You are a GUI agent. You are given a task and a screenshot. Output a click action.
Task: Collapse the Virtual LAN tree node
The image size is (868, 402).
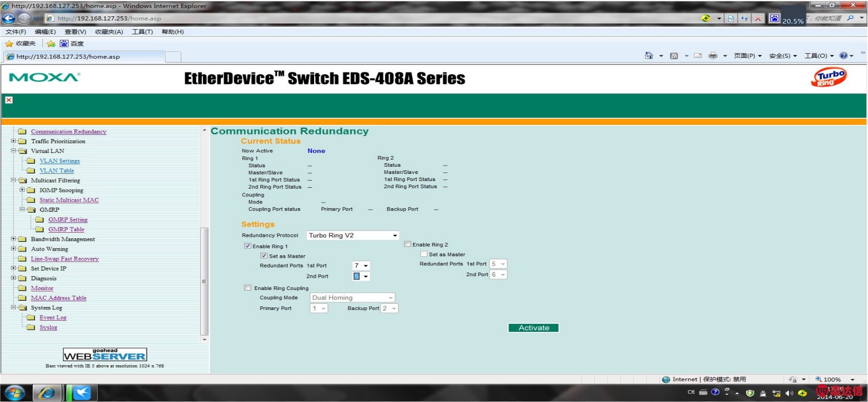[14, 151]
